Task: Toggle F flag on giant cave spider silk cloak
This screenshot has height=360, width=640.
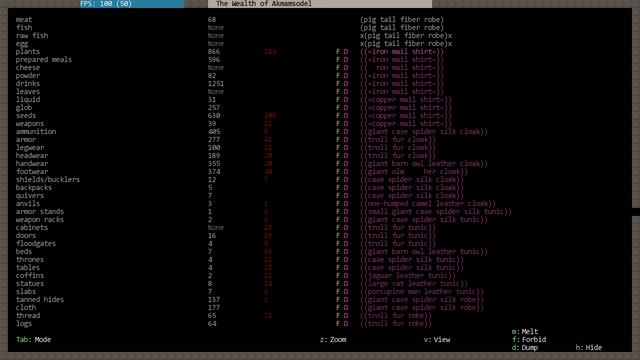Action: click(x=338, y=131)
